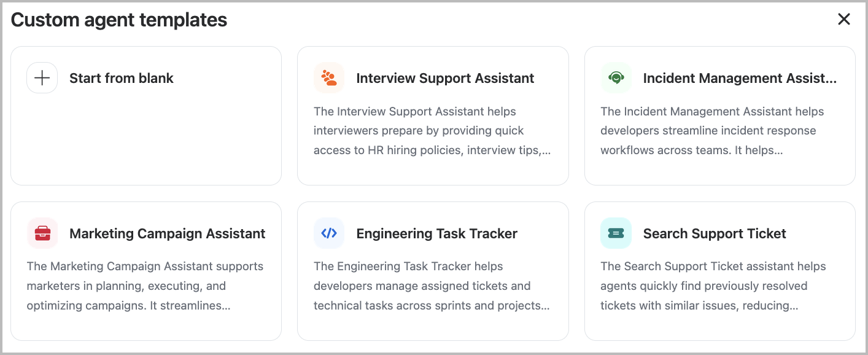Click the Engineering Task Tracker description text
868x355 pixels.
430,286
